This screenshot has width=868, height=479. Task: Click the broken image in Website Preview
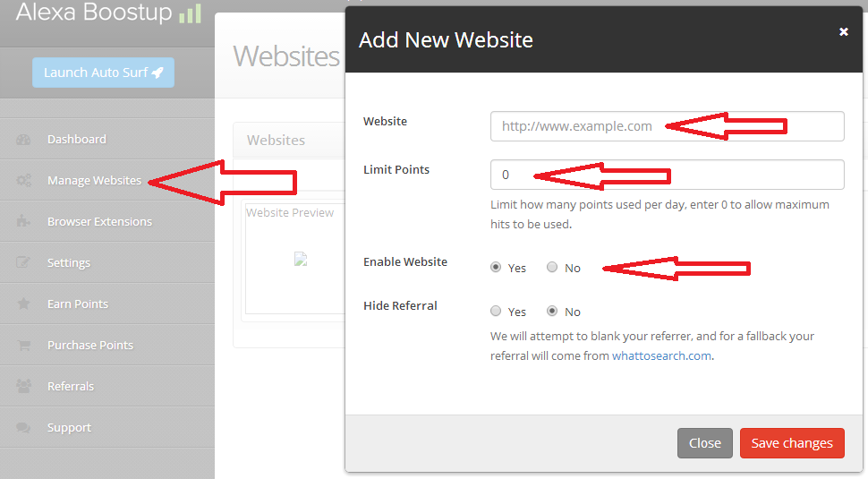click(x=301, y=259)
